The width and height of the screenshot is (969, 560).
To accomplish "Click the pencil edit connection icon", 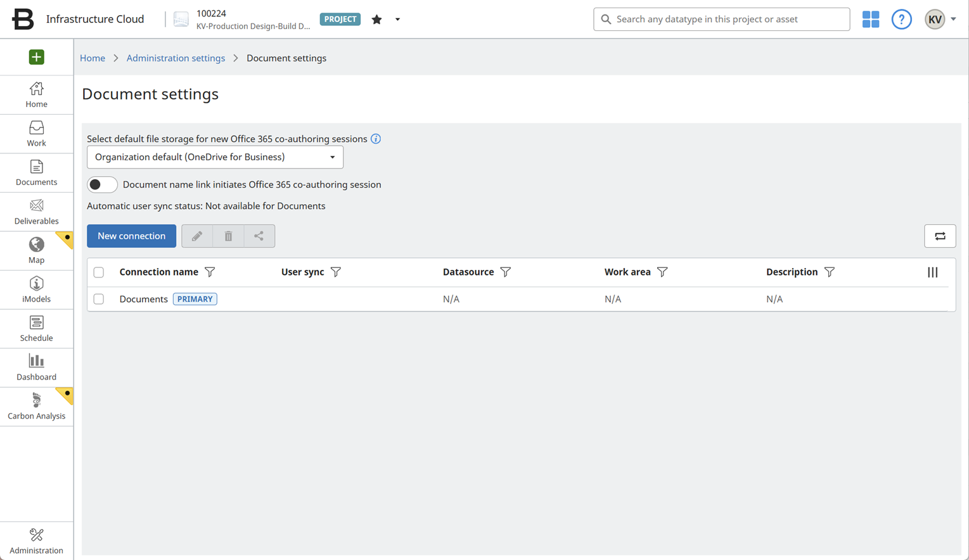I will [x=197, y=236].
